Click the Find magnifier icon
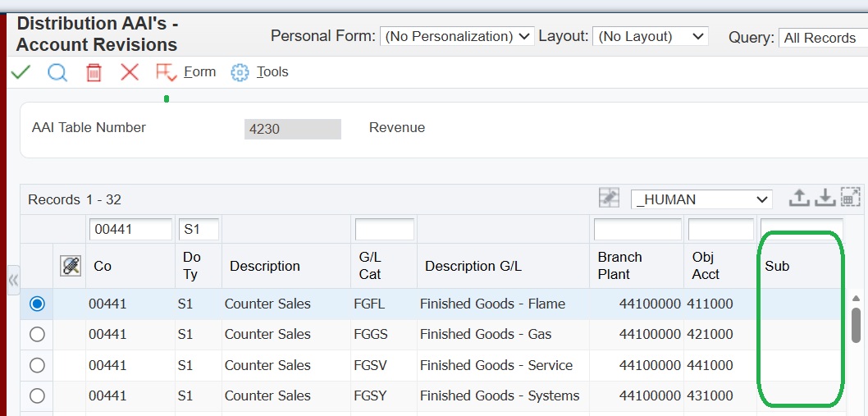 pyautogui.click(x=57, y=72)
